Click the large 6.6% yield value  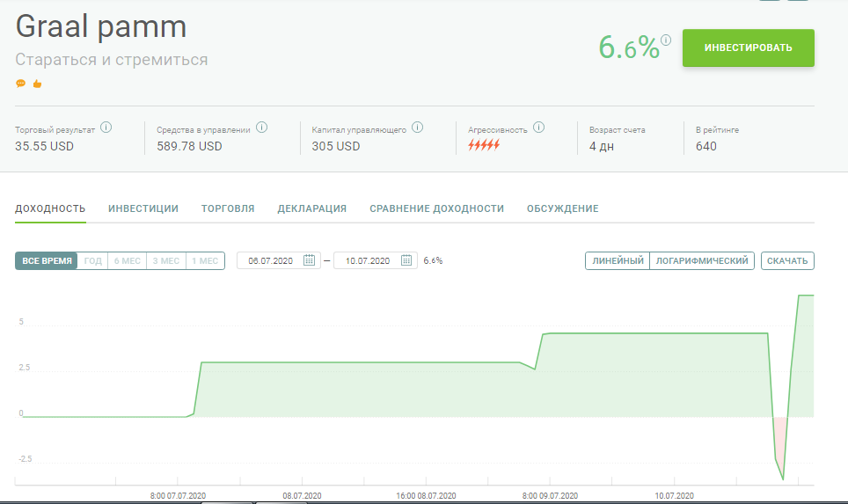coord(629,47)
